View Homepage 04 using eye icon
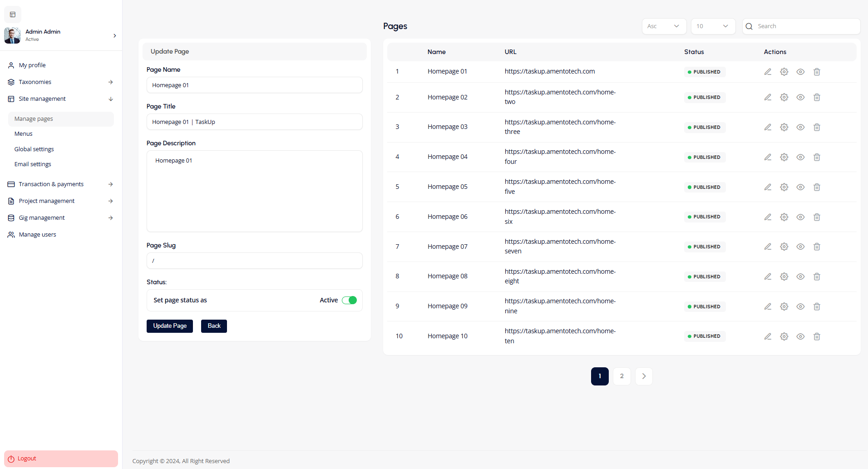The height and width of the screenshot is (469, 868). [x=800, y=157]
